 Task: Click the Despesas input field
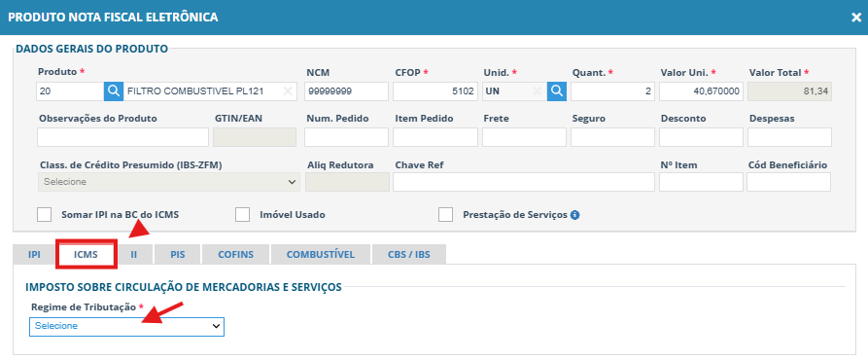click(x=790, y=137)
